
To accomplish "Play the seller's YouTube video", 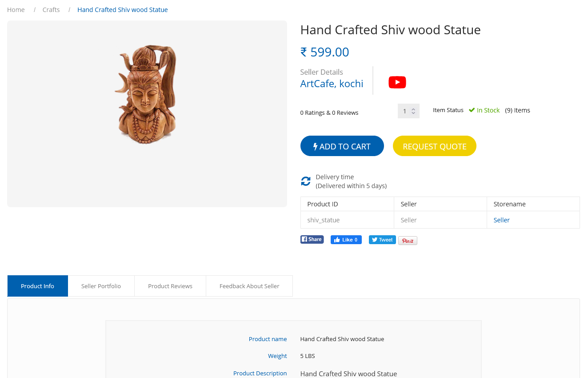I will click(x=397, y=82).
